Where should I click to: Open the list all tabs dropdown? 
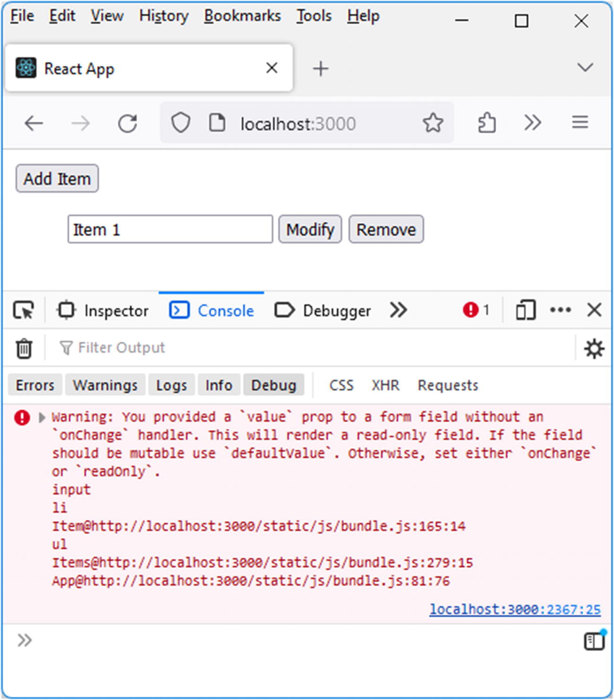point(585,68)
